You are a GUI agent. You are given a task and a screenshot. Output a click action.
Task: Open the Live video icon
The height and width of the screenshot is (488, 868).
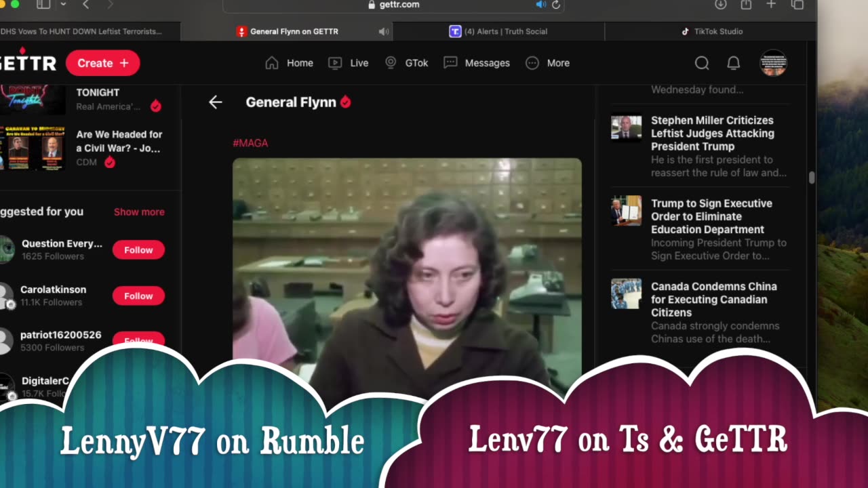(335, 63)
